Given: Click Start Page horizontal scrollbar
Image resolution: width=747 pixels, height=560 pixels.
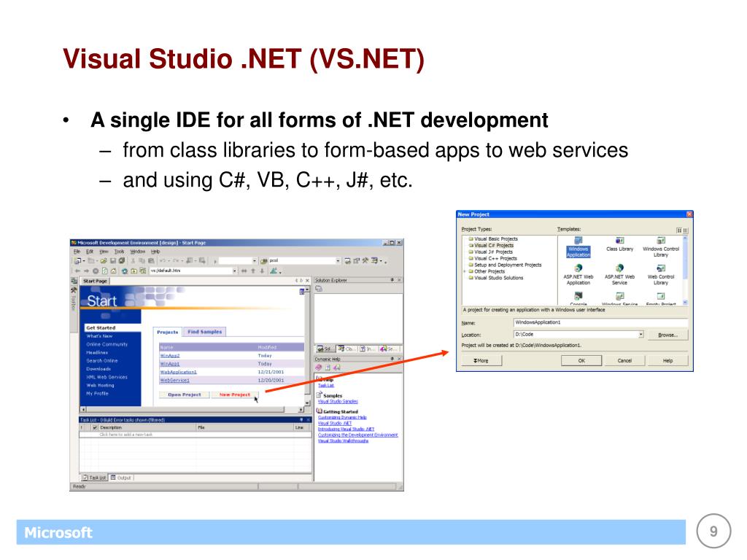Looking at the screenshot, I should coord(191,409).
